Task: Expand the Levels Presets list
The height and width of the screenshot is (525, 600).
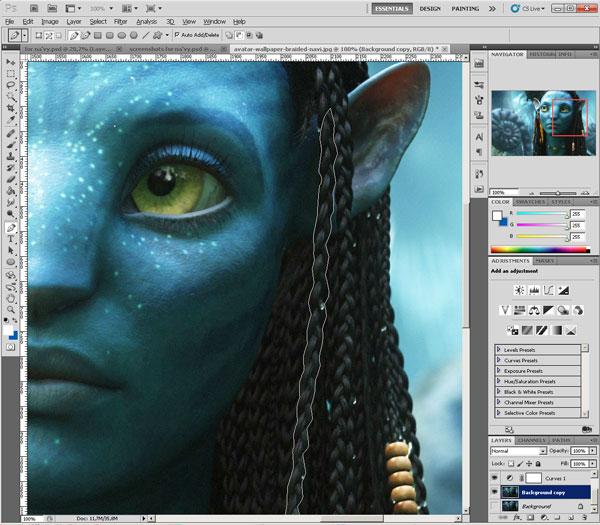Action: (498, 349)
